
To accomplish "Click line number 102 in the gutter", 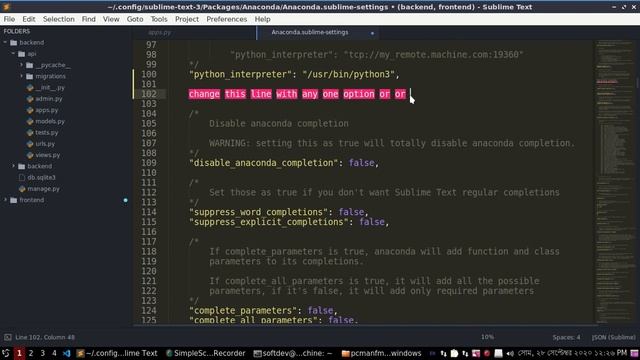I will [149, 94].
